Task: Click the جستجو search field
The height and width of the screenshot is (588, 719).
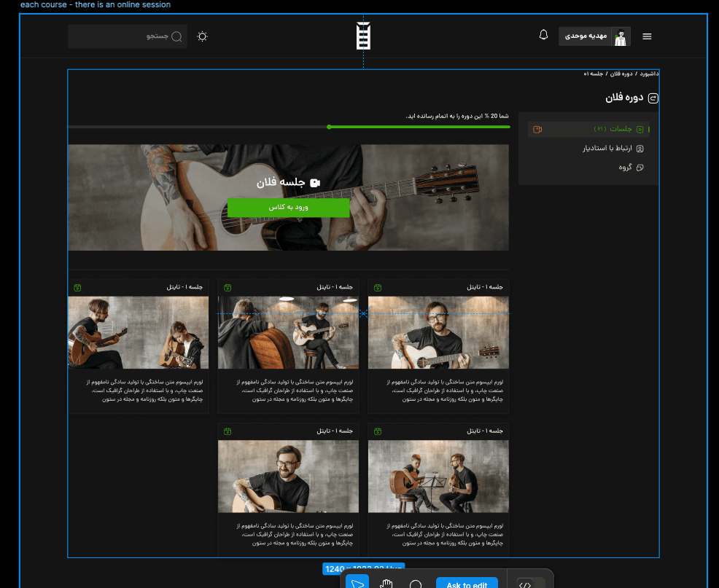Action: point(128,36)
